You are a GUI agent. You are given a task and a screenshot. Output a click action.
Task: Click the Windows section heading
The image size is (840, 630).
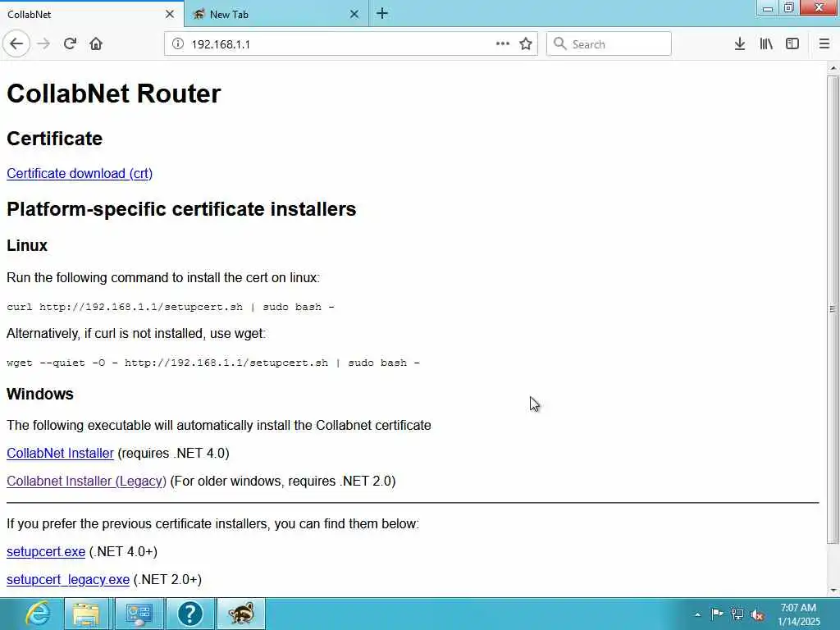40,395
